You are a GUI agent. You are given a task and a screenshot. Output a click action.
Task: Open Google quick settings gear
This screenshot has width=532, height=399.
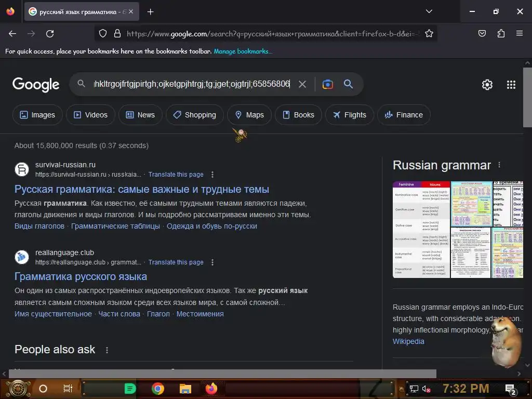487,85
